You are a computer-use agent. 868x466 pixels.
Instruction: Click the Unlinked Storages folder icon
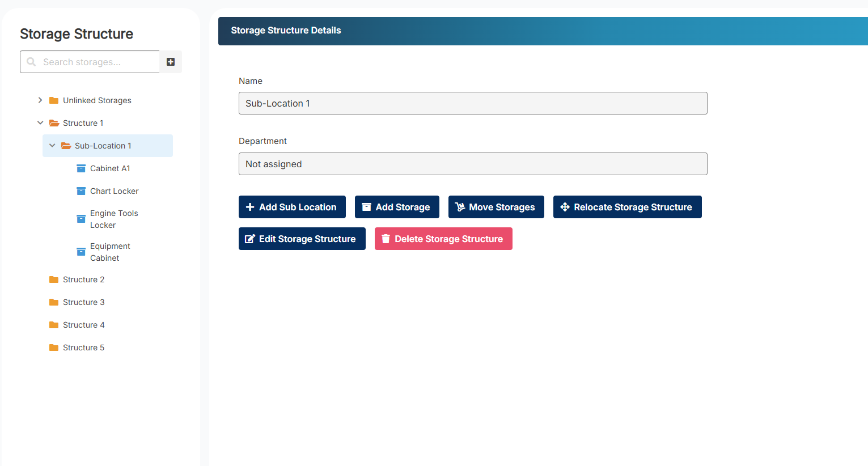(54, 100)
